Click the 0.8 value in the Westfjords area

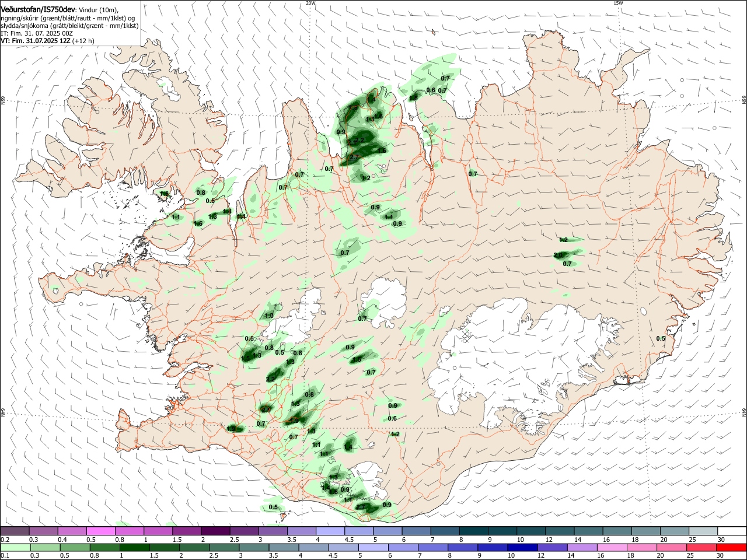coord(201,192)
